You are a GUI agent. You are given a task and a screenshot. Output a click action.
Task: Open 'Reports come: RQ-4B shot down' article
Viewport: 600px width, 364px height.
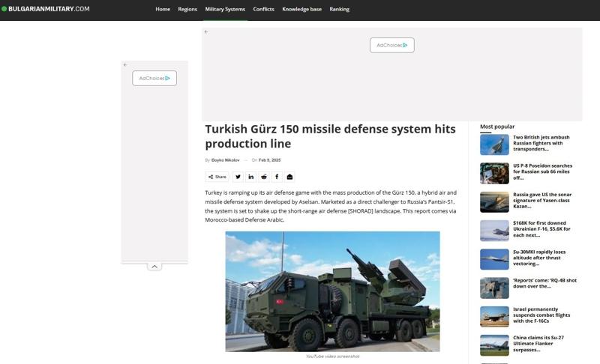545,283
